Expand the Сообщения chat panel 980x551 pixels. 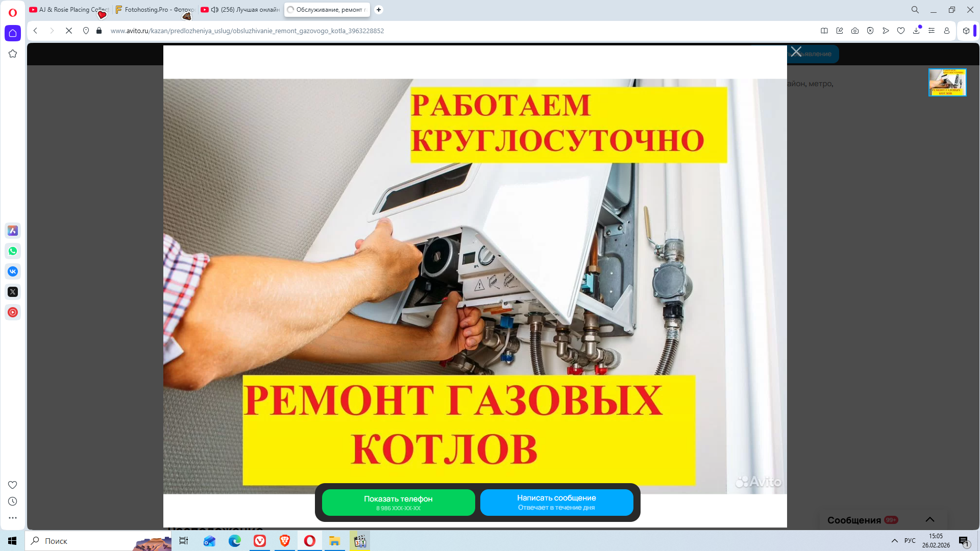tap(930, 519)
